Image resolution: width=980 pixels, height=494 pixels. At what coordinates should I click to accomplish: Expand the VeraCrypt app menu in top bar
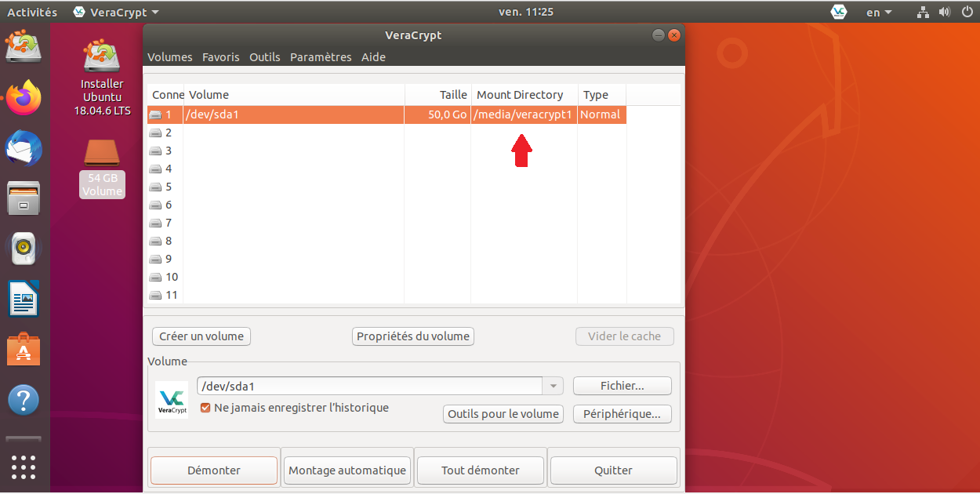coord(115,12)
